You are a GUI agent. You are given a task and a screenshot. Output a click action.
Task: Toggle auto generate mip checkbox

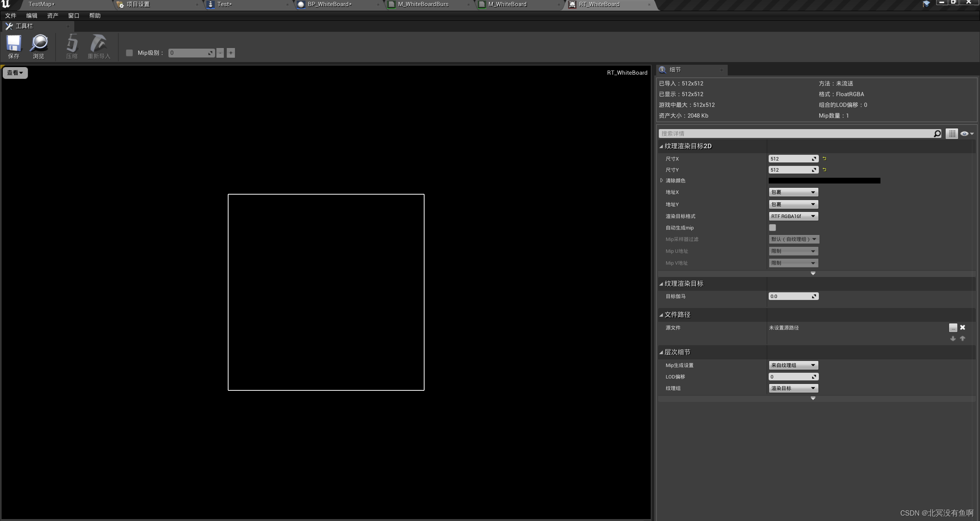coord(773,228)
